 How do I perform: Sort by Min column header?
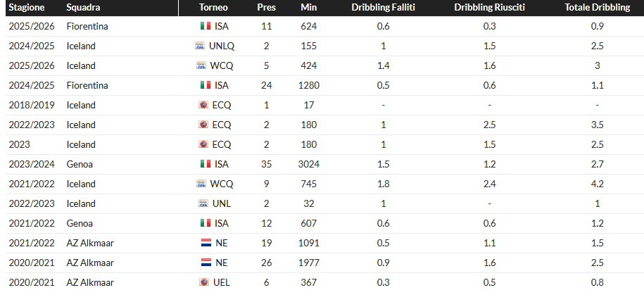pos(308,8)
